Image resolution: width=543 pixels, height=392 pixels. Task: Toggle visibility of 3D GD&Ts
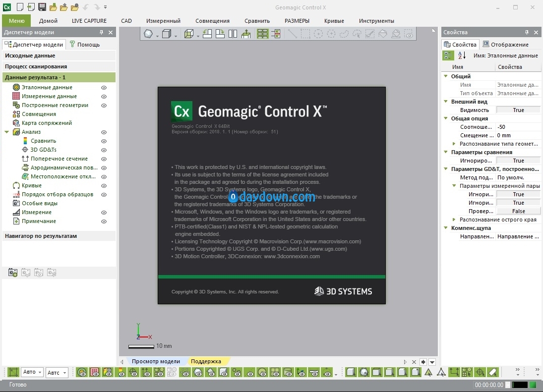pyautogui.click(x=104, y=150)
